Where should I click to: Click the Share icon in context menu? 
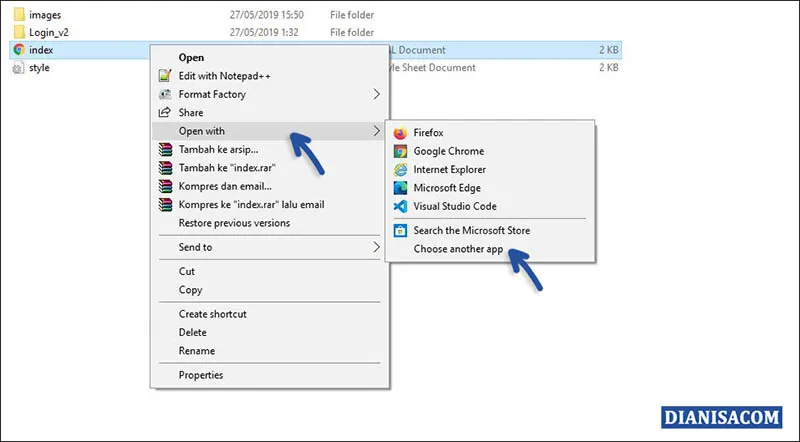tap(165, 112)
